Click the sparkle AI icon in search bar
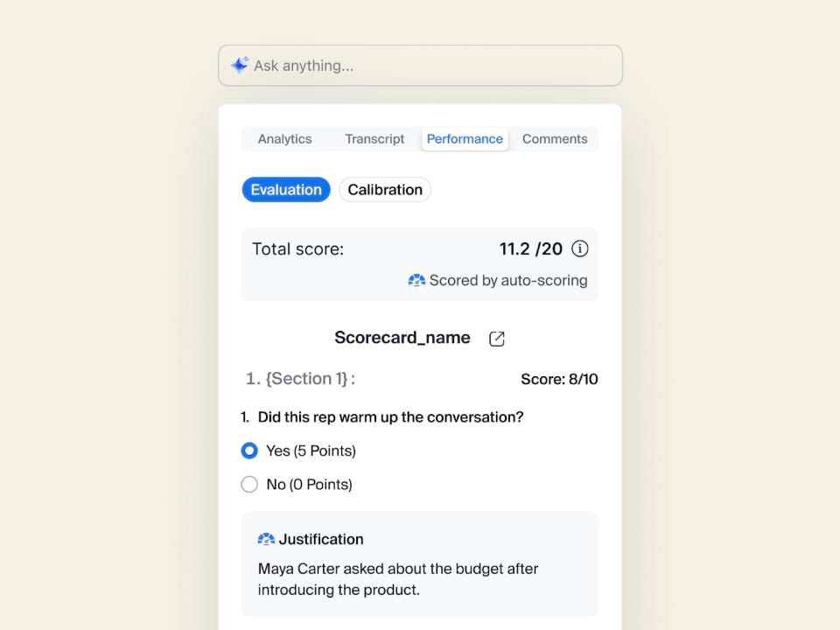Viewport: 840px width, 630px height. point(240,66)
